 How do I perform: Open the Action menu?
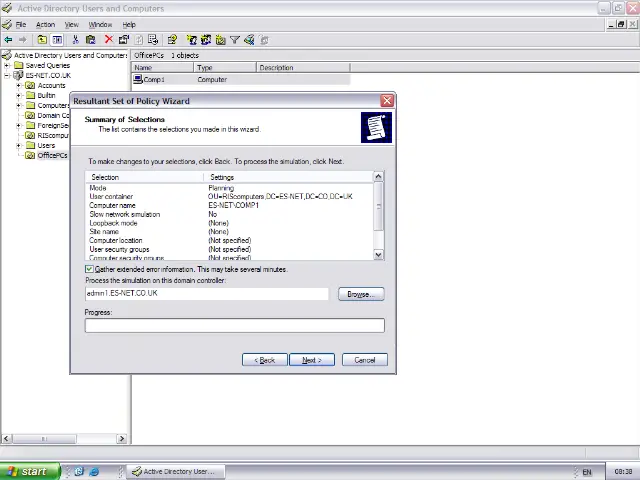[x=45, y=24]
